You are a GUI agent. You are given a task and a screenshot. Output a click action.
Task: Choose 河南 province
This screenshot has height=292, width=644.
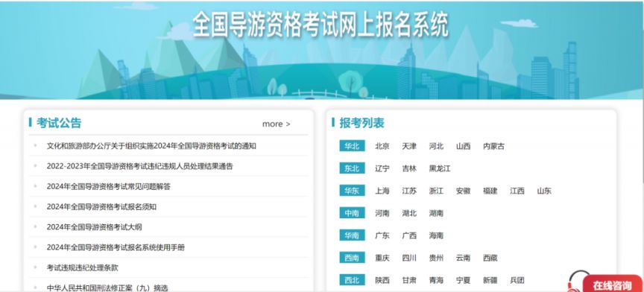click(382, 213)
